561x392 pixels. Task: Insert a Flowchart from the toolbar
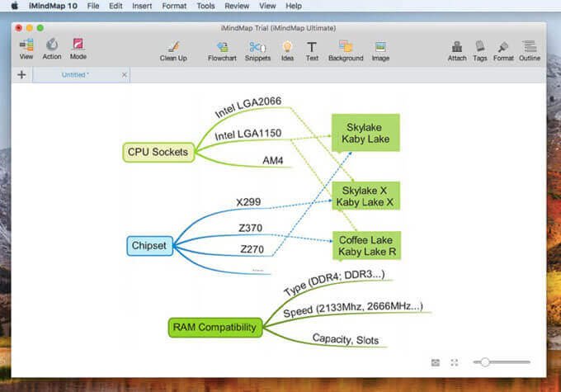point(222,51)
